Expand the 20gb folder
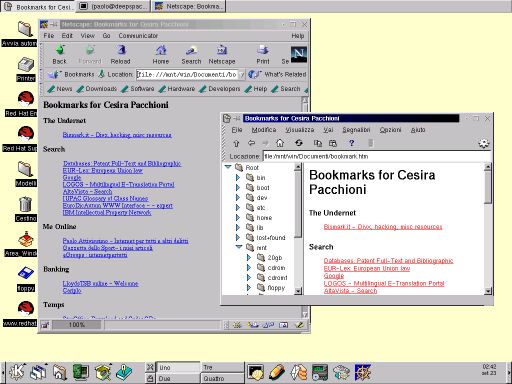This screenshot has height=384, width=512. 249,258
